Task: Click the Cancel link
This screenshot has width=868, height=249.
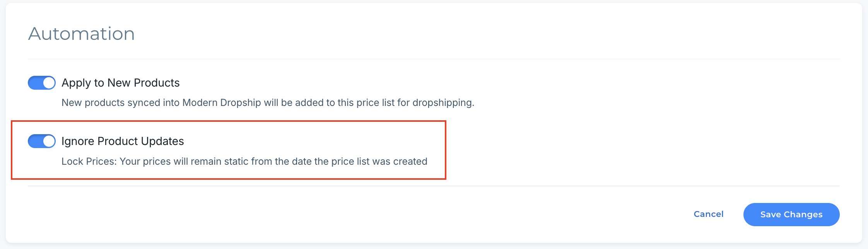Action: click(x=708, y=214)
